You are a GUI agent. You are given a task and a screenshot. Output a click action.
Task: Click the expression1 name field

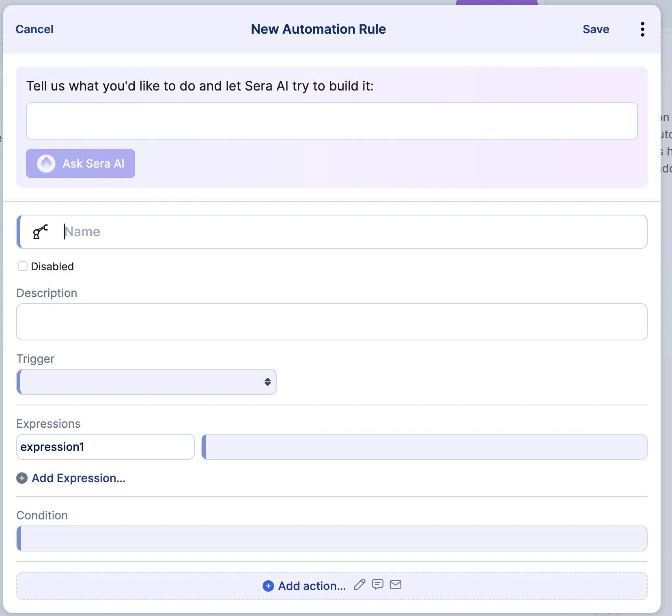click(x=106, y=447)
